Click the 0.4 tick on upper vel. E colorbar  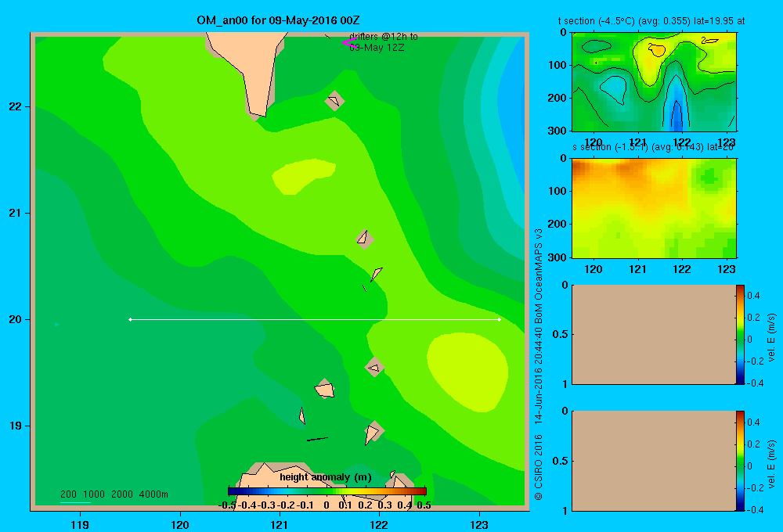(x=753, y=296)
